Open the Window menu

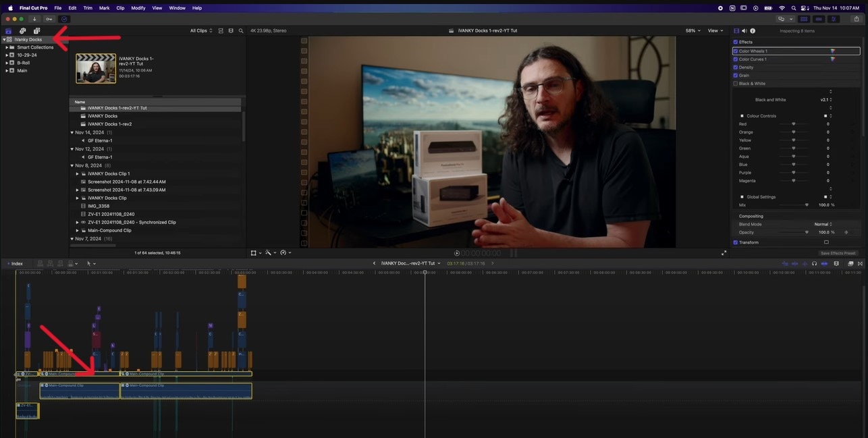pos(178,8)
